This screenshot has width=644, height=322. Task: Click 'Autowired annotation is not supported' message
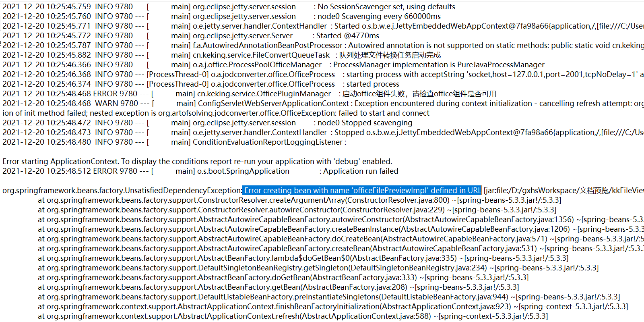496,45
